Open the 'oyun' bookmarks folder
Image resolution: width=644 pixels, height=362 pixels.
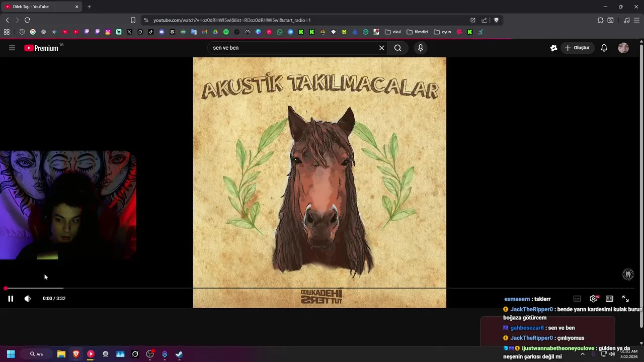[x=442, y=32]
